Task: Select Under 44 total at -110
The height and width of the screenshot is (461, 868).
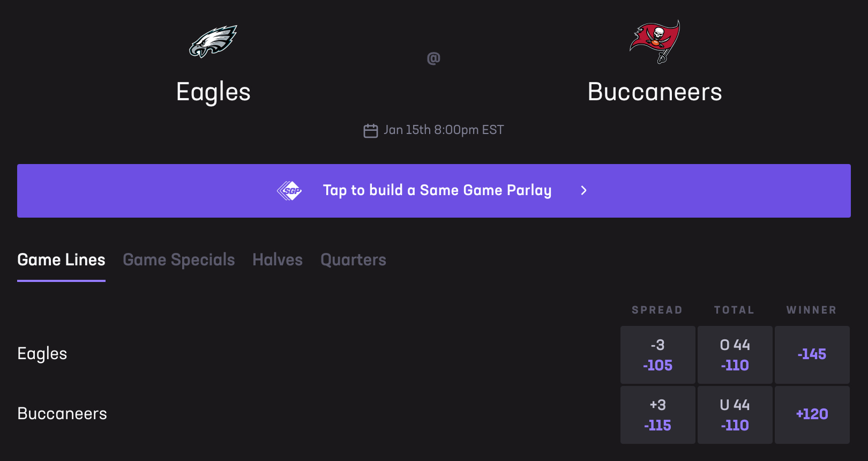Action: [735, 415]
